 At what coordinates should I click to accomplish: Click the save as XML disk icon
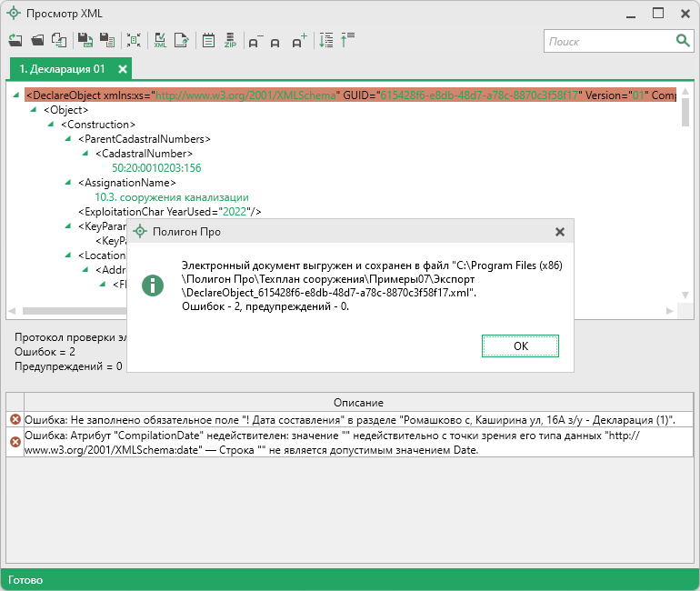click(85, 41)
